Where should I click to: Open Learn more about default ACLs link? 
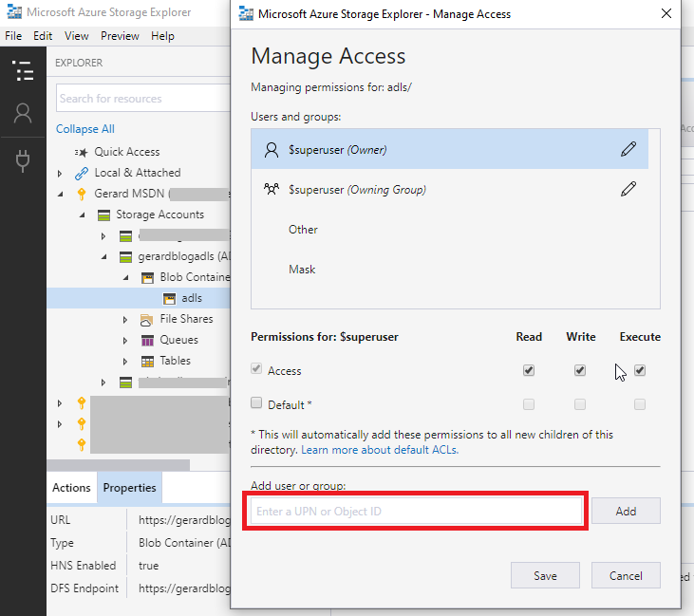pos(380,450)
